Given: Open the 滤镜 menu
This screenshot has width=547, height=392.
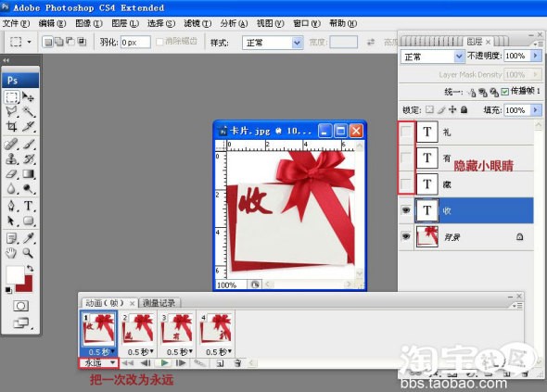Looking at the screenshot, I should (x=197, y=23).
